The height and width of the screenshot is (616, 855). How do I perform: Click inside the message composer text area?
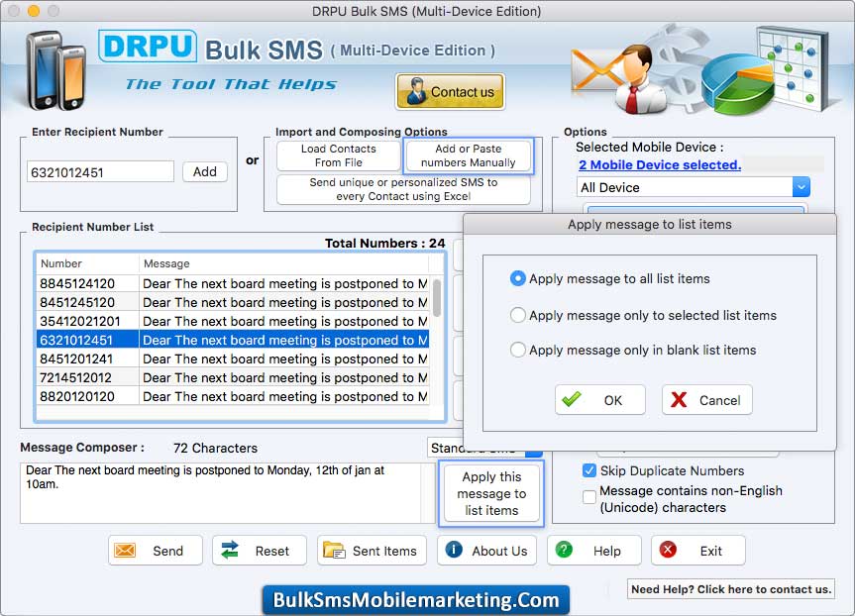(221, 493)
